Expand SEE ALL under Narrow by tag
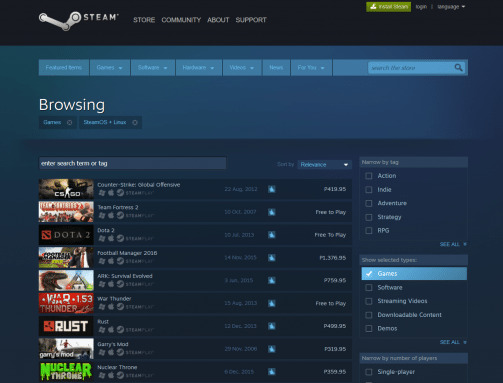The image size is (503, 383). click(453, 244)
